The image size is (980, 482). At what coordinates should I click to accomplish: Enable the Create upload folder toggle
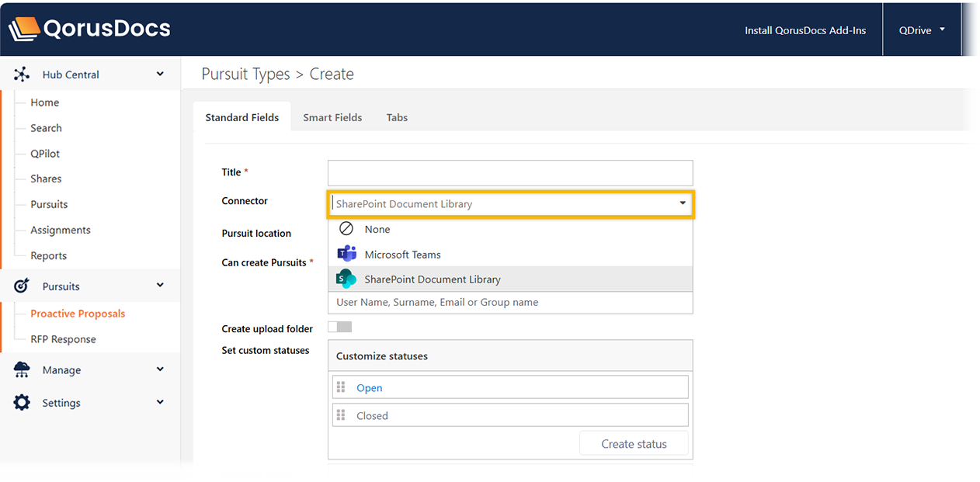click(339, 328)
